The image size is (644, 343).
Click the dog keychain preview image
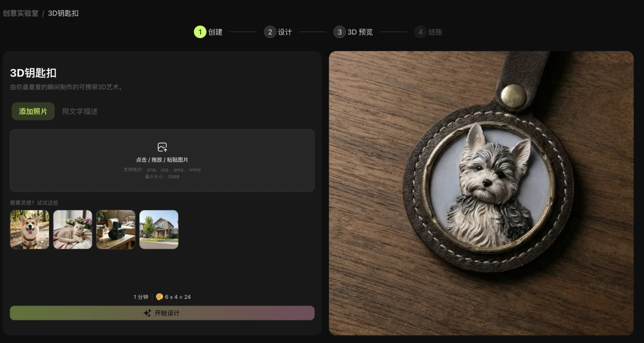tap(481, 193)
